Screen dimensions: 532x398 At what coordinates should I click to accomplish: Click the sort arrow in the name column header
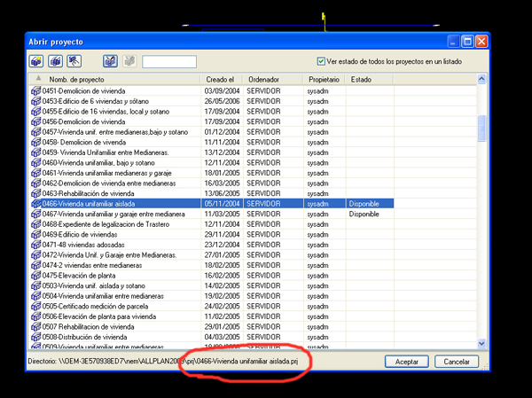point(39,78)
